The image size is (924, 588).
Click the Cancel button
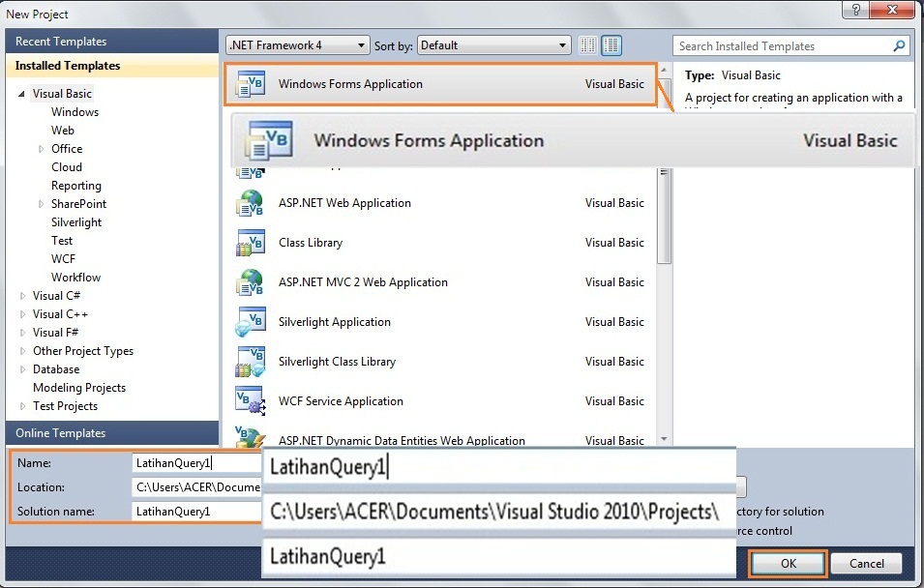coord(866,563)
